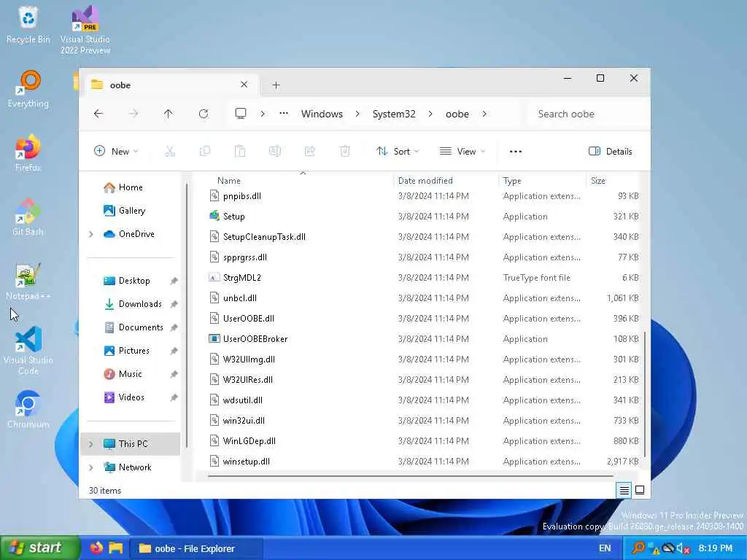
Task: Click the hidden path ellipsis in address bar
Action: tap(284, 114)
